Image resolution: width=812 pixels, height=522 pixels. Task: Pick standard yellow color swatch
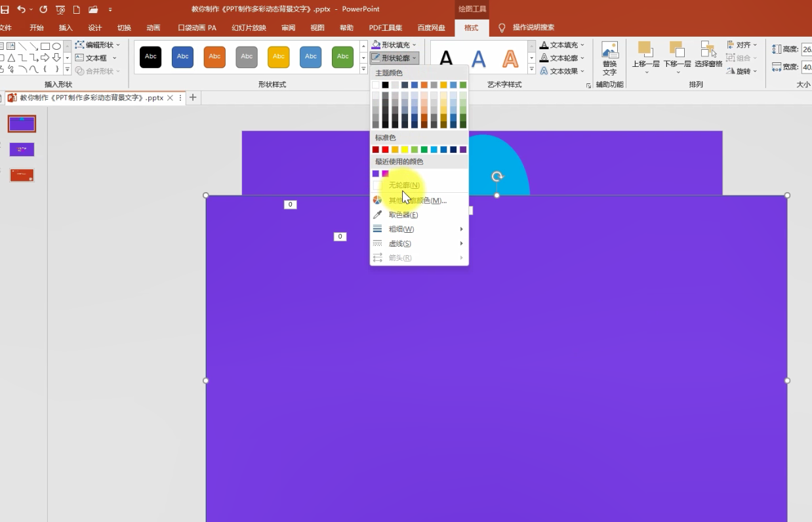[x=405, y=150]
